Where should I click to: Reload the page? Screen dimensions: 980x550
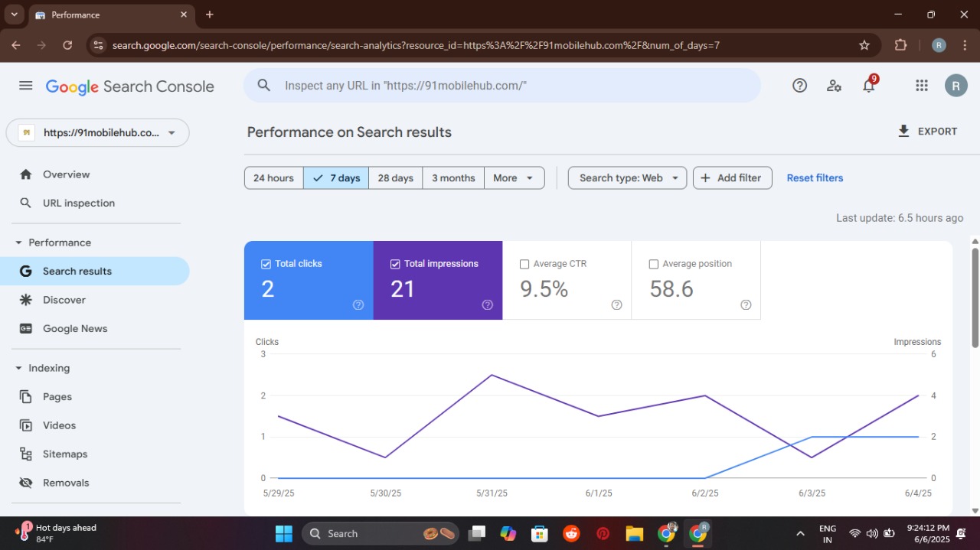coord(67,45)
